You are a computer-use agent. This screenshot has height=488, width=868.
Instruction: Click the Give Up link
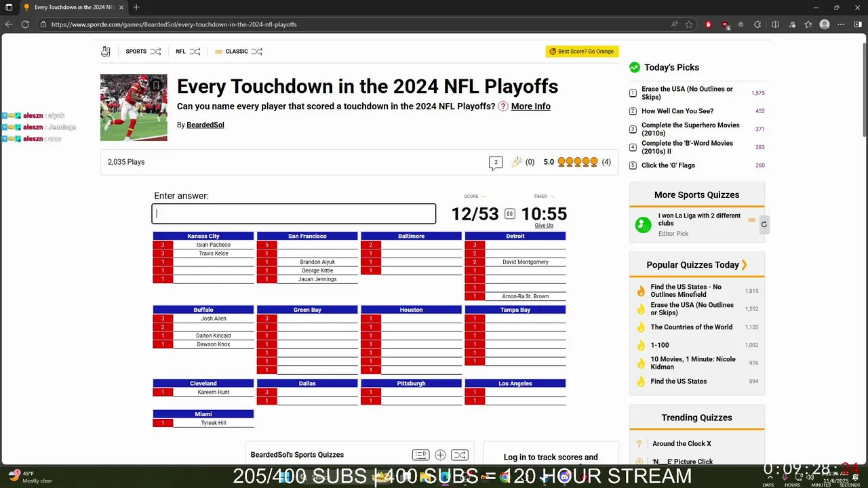[x=544, y=226]
